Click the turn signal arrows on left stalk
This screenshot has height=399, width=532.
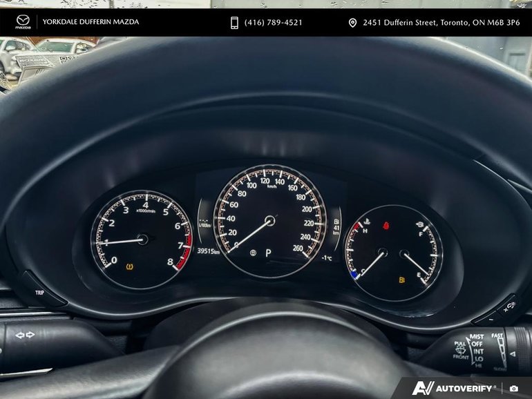[25, 335]
